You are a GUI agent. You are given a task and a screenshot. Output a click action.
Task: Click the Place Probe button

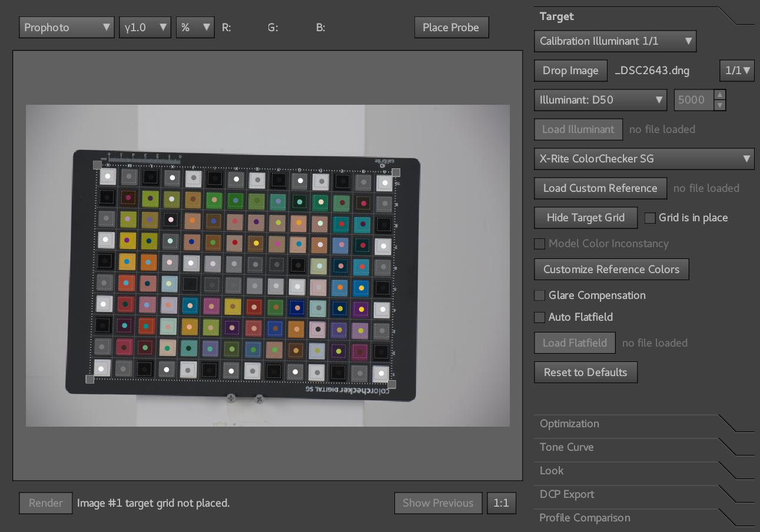click(451, 27)
